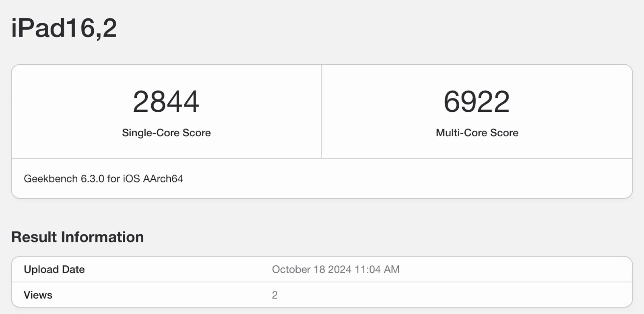The image size is (644, 314).
Task: Click the Upload Date row label
Action: click(x=54, y=269)
